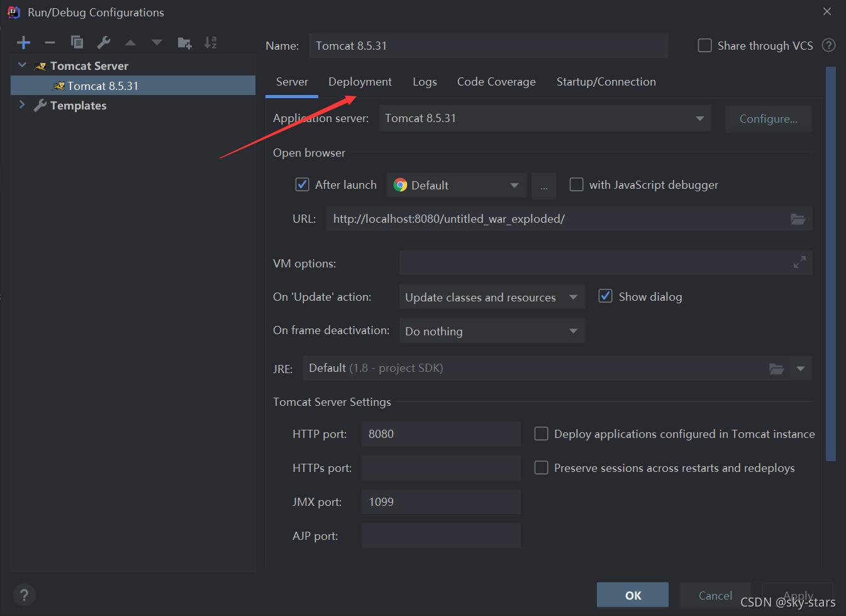Screen dimensions: 846x616
Task: Remove the selected configuration with minus icon
Action: click(x=50, y=43)
